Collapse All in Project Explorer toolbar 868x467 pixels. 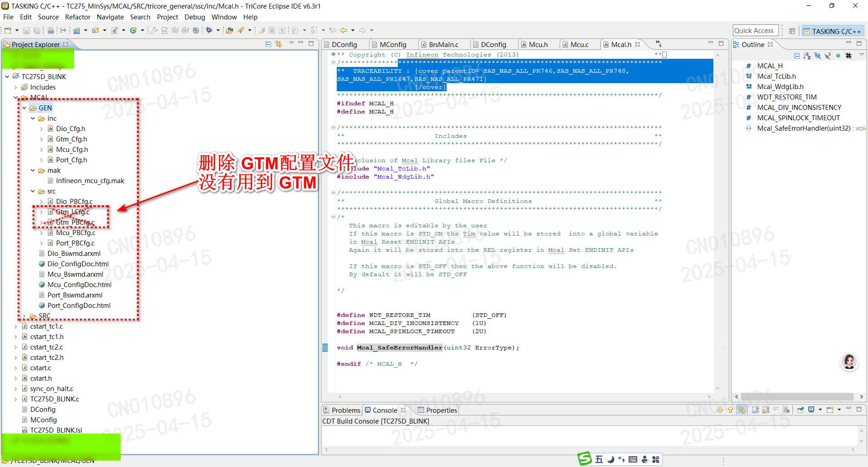[268, 44]
